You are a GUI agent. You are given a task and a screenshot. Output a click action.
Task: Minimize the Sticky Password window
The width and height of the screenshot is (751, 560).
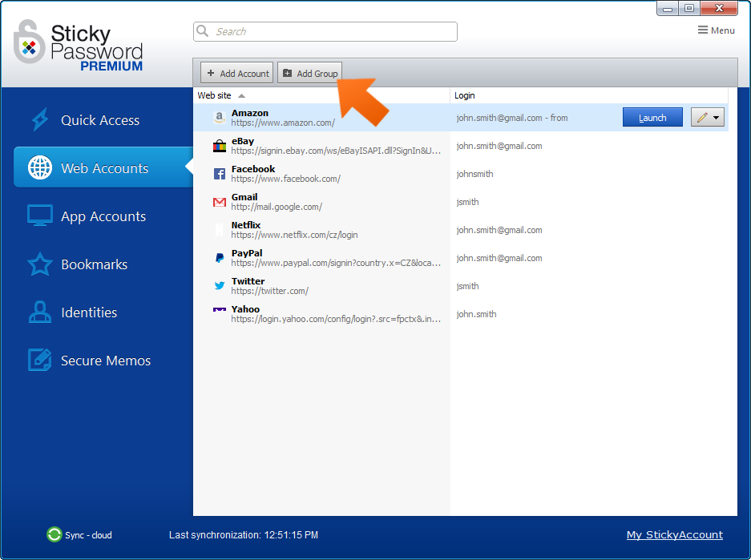coord(667,8)
